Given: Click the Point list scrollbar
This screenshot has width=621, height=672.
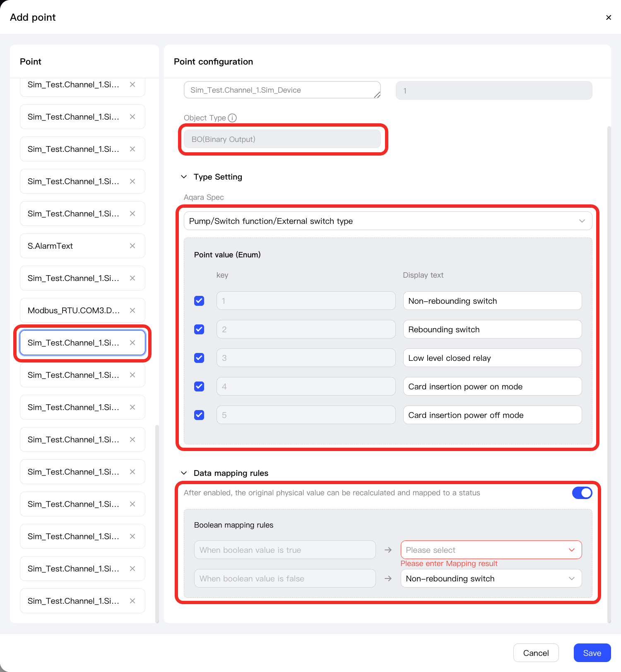Looking at the screenshot, I should 157,523.
